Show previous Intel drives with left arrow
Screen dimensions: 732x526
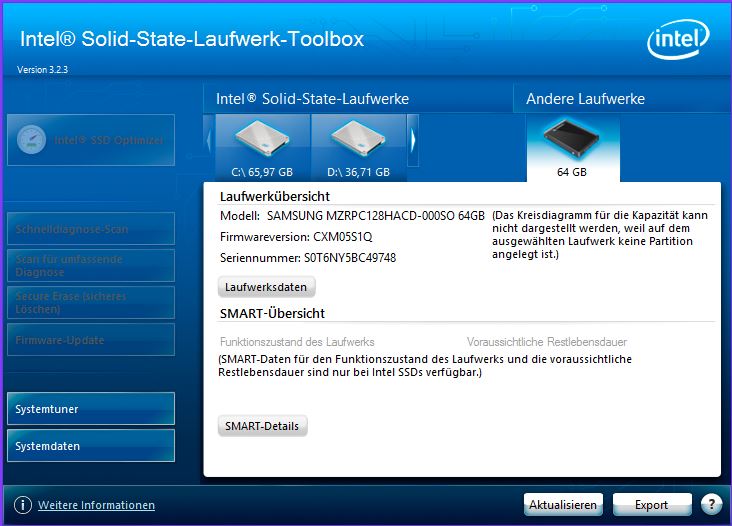click(x=209, y=140)
